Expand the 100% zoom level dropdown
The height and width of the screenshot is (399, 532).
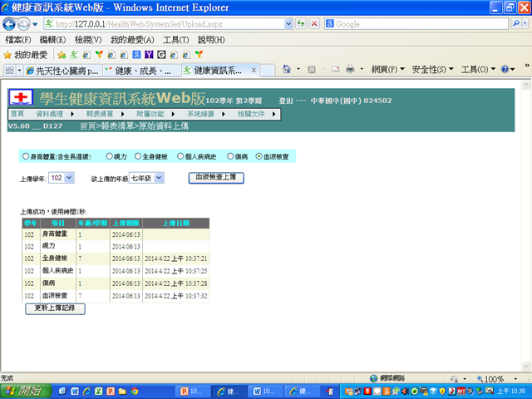(515, 379)
